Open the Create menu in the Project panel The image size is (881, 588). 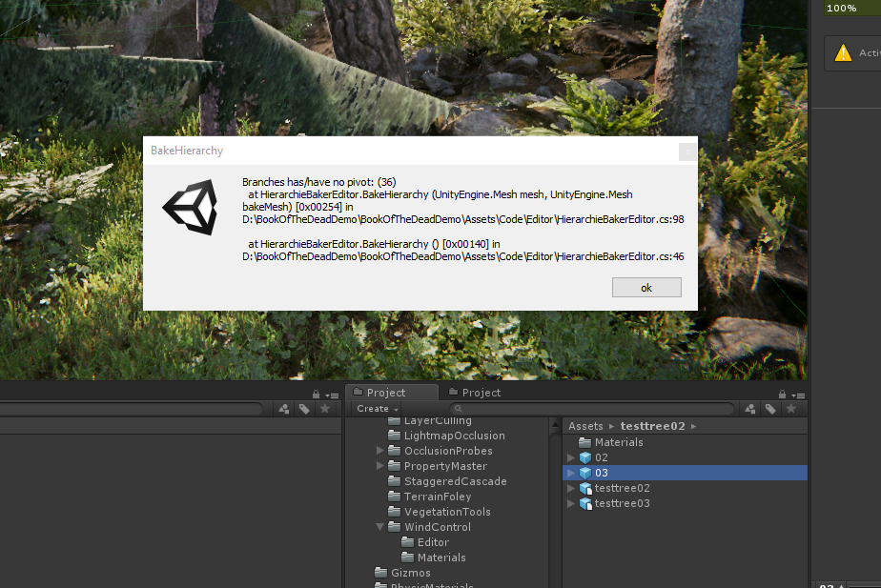click(374, 408)
